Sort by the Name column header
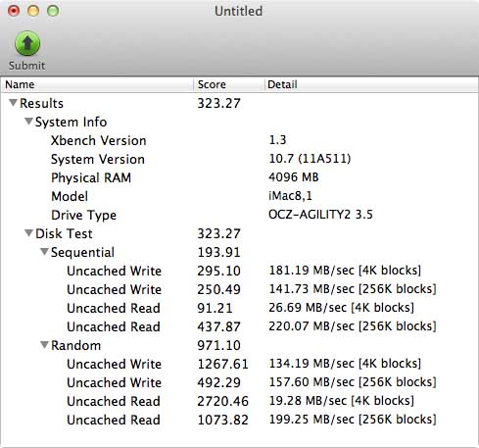The width and height of the screenshot is (479, 448). 97,84
